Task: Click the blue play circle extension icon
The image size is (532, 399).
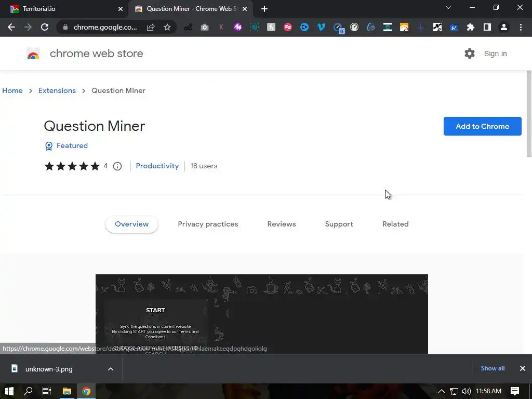Action: tap(304, 27)
